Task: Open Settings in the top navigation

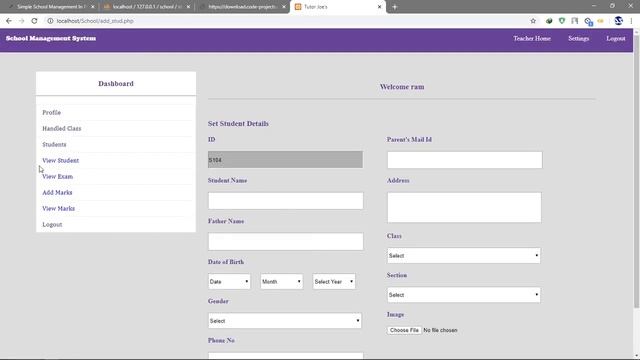Action: click(578, 38)
